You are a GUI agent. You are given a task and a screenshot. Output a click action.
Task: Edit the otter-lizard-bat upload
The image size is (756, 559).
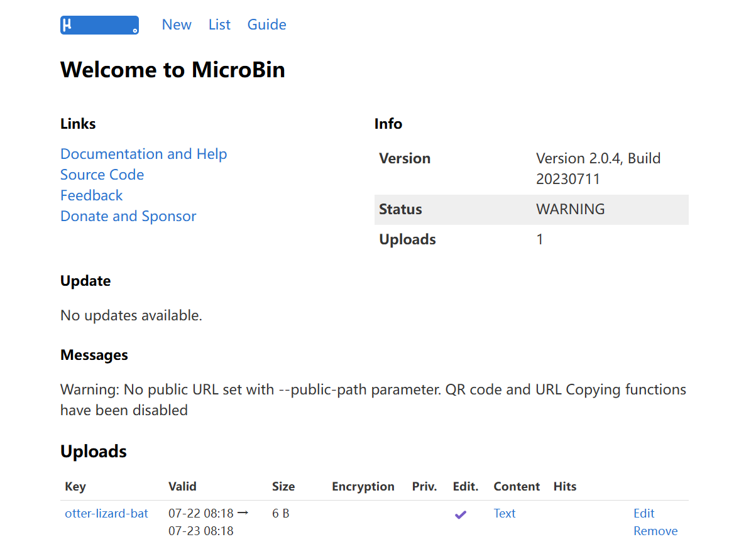[x=644, y=513]
